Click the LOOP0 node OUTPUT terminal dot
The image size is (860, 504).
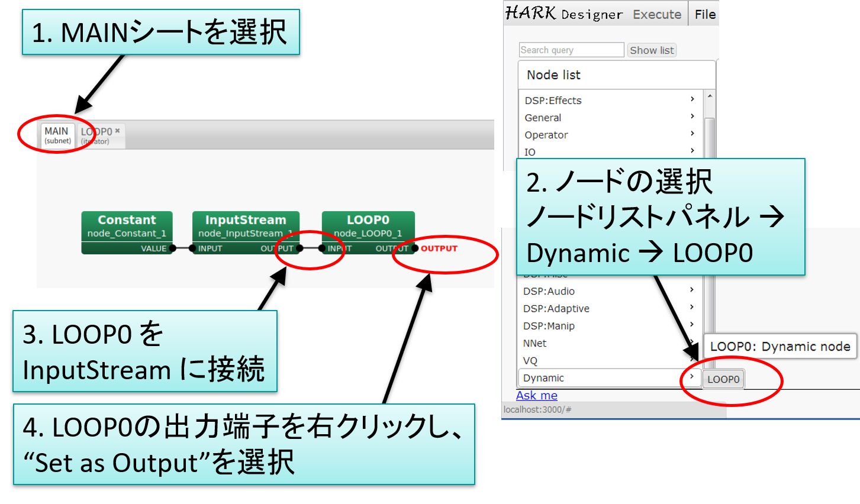click(415, 248)
